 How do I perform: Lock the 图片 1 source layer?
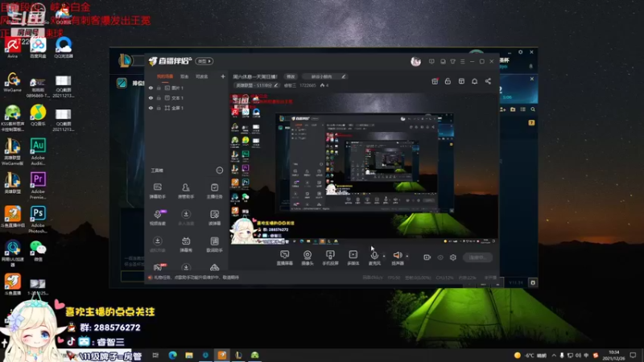(159, 88)
